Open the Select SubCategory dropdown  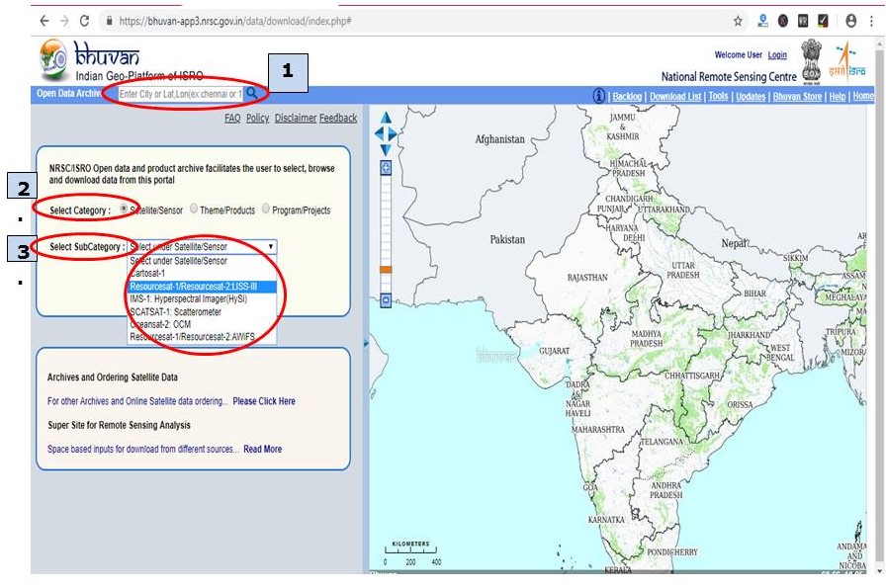click(x=202, y=247)
